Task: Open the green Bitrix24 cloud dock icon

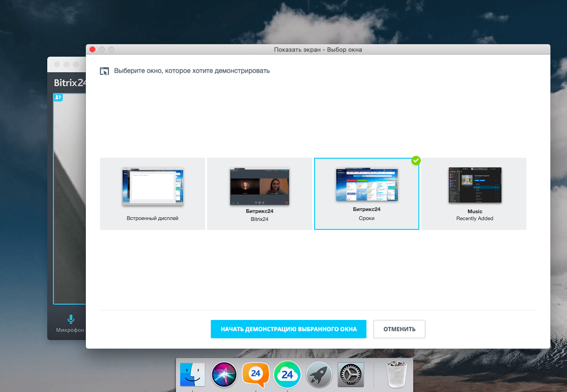Action: (287, 374)
